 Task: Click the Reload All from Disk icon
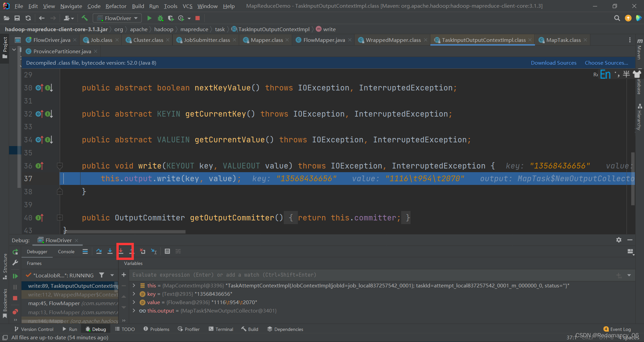pos(28,18)
